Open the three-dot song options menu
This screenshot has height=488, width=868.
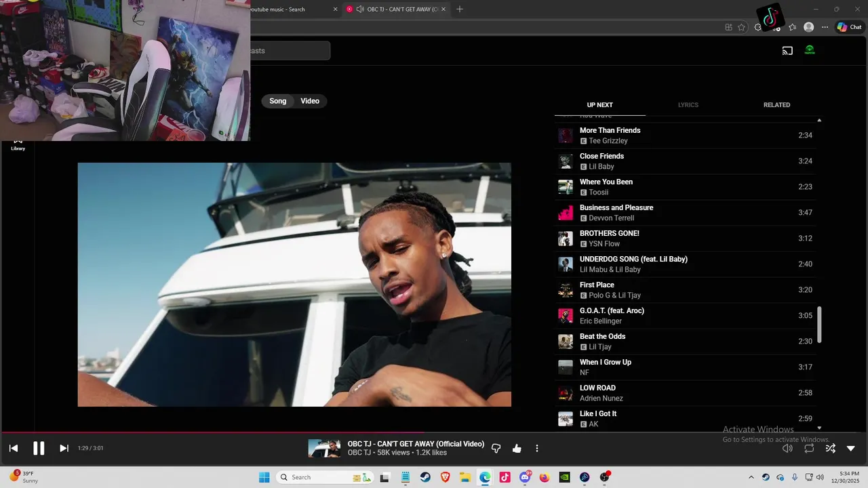(x=537, y=448)
